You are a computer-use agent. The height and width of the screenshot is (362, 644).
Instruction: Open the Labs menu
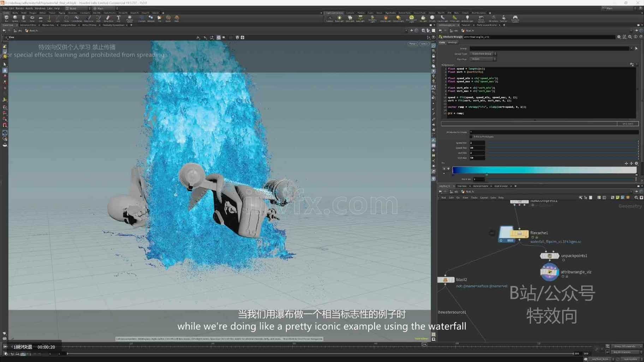pos(50,8)
